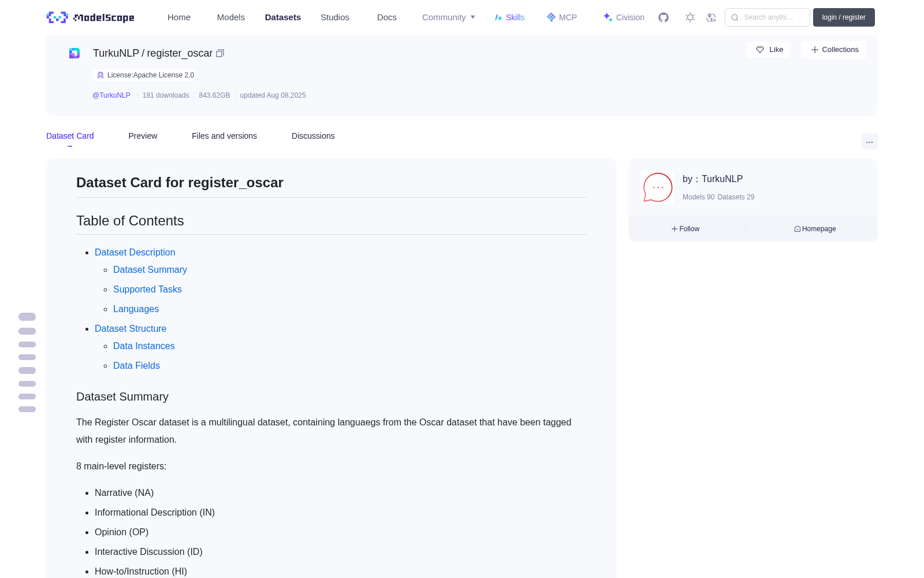Screen dimensions: 924x578
Task: Jump to Languages link
Action: [136, 309]
